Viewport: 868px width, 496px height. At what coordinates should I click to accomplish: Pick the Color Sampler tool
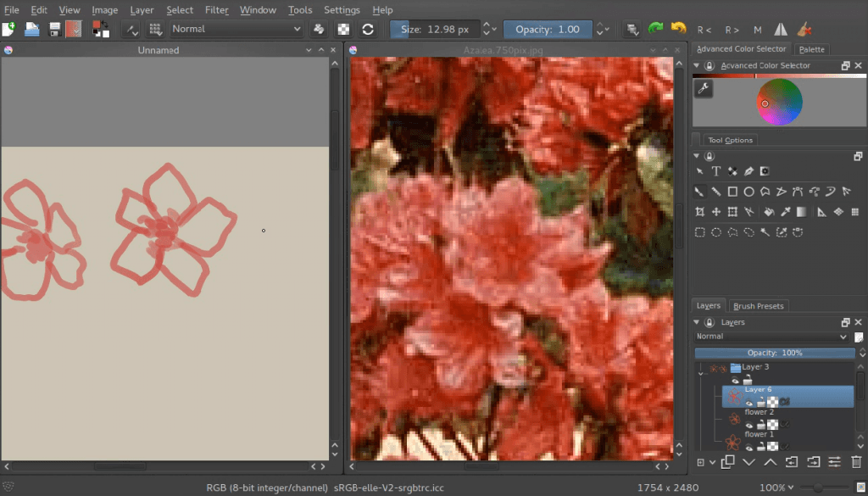(786, 211)
